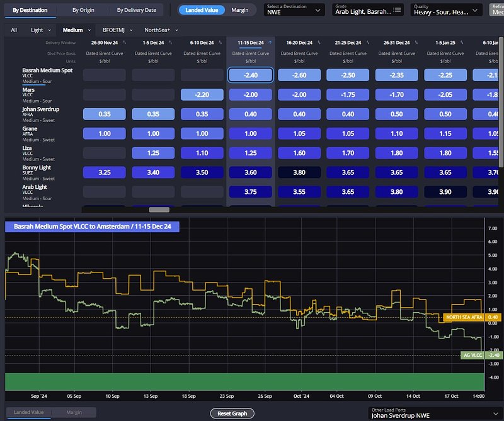Open the Select a Destination dropdown
The image size is (504, 421).
tap(295, 10)
